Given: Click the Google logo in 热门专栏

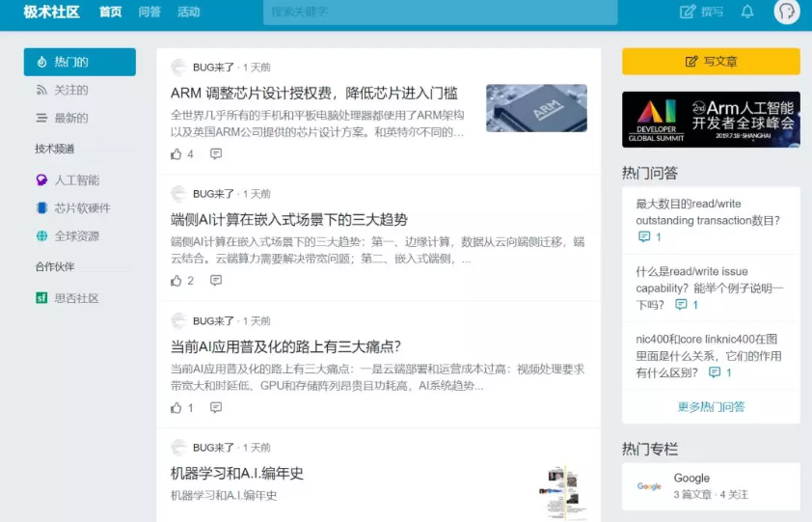Looking at the screenshot, I should [x=649, y=486].
